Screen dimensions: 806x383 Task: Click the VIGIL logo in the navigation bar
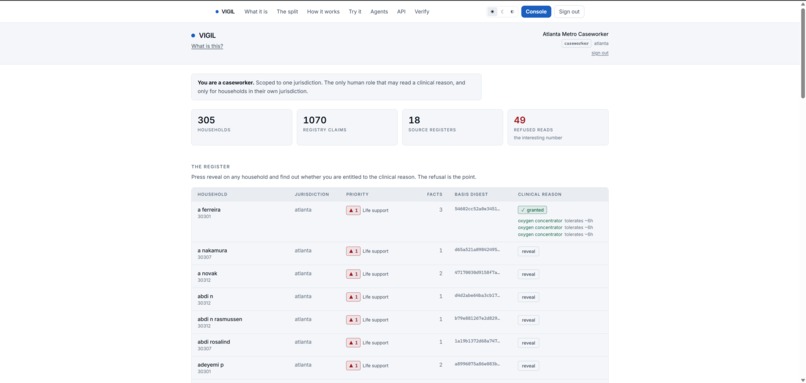[225, 12]
